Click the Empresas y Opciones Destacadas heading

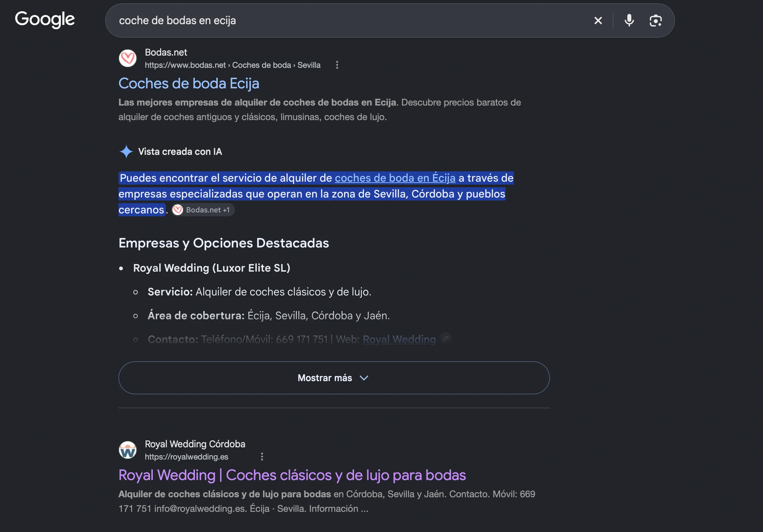[224, 243]
